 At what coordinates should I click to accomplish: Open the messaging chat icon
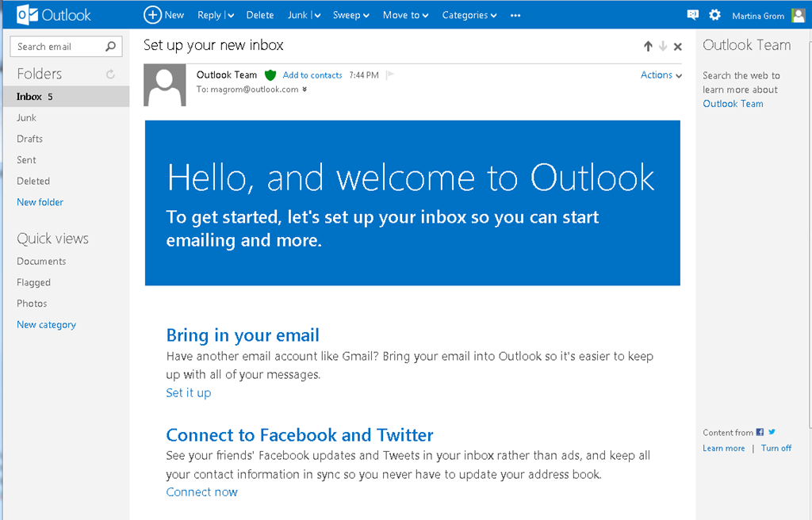[x=692, y=15]
